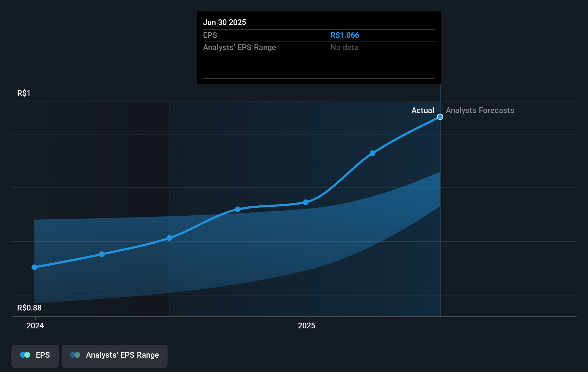This screenshot has width=588, height=372.
Task: Click the EPS data point above the 2025 label
Action: pyautogui.click(x=305, y=202)
